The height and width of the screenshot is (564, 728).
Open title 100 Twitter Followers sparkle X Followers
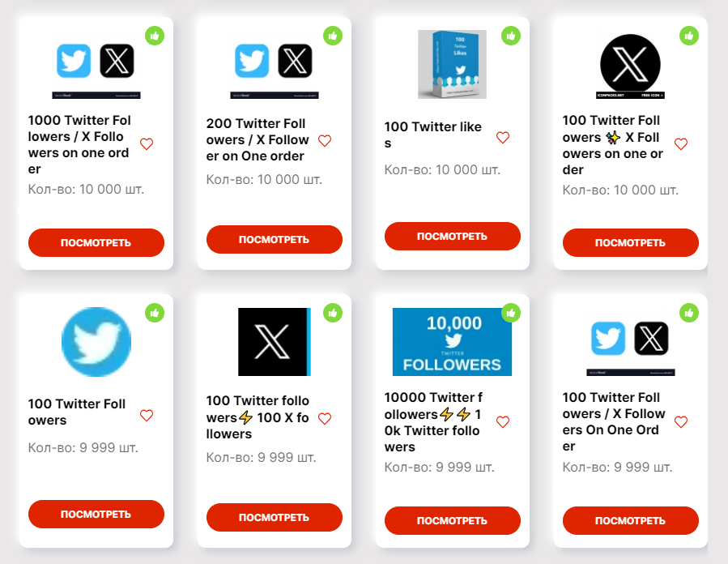613,145
